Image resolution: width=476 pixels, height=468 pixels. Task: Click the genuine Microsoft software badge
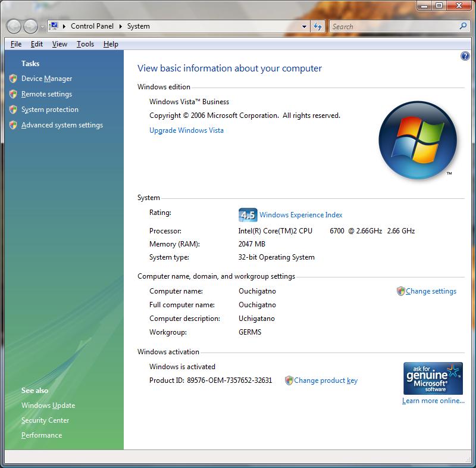tap(433, 379)
